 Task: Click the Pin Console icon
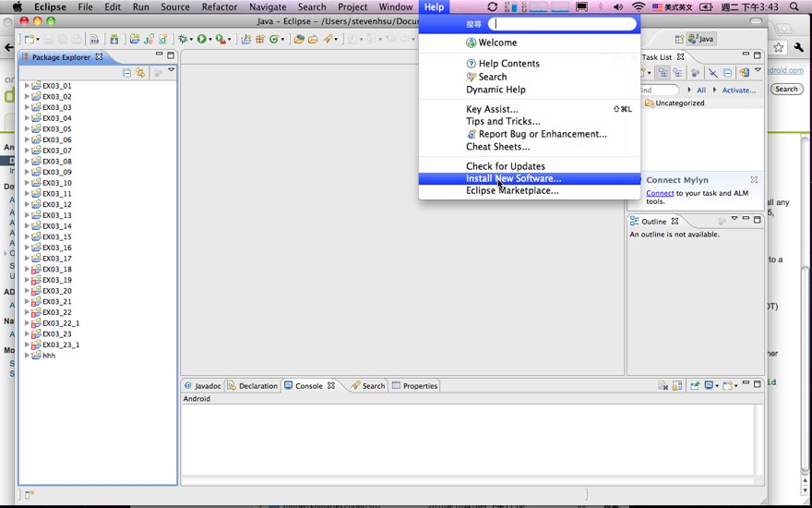[x=695, y=386]
